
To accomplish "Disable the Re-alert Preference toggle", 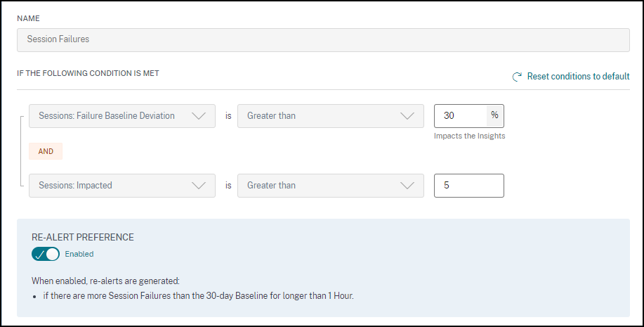I will (46, 254).
